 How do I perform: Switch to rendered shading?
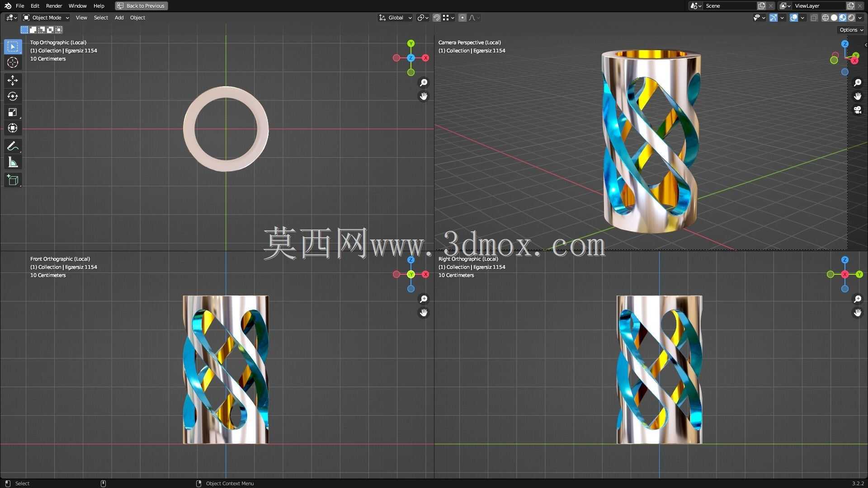(x=851, y=18)
